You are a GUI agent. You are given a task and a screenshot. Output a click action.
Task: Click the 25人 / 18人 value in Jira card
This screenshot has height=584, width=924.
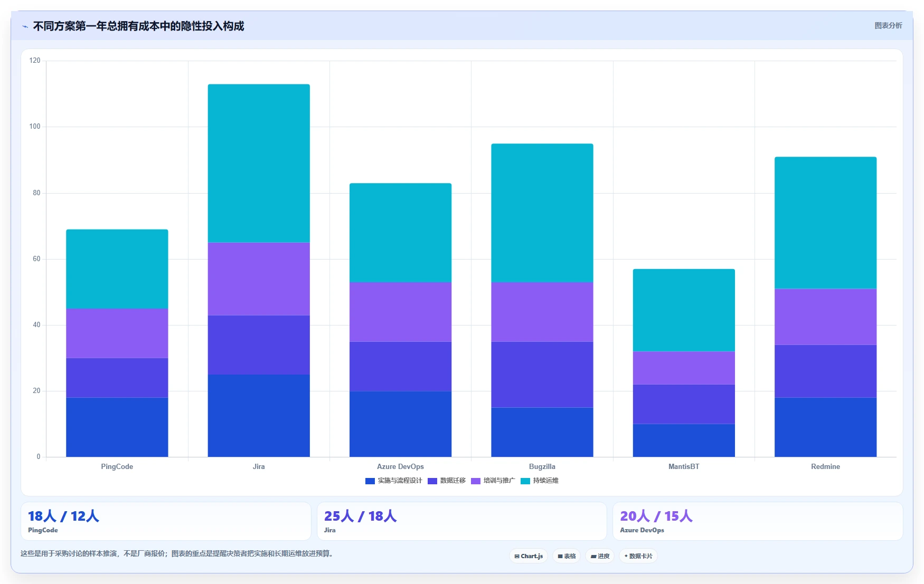pos(361,516)
